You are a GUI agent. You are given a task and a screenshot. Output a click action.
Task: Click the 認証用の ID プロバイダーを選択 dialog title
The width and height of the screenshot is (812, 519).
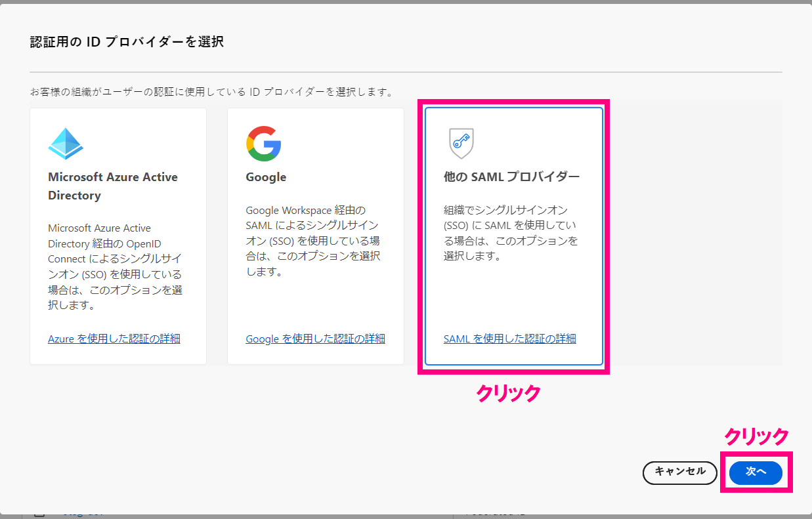coord(127,42)
